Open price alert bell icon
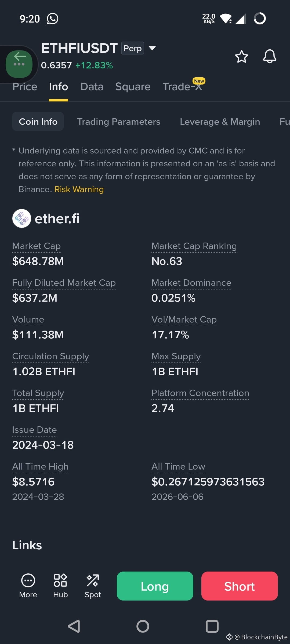This screenshot has height=644, width=290. click(270, 56)
